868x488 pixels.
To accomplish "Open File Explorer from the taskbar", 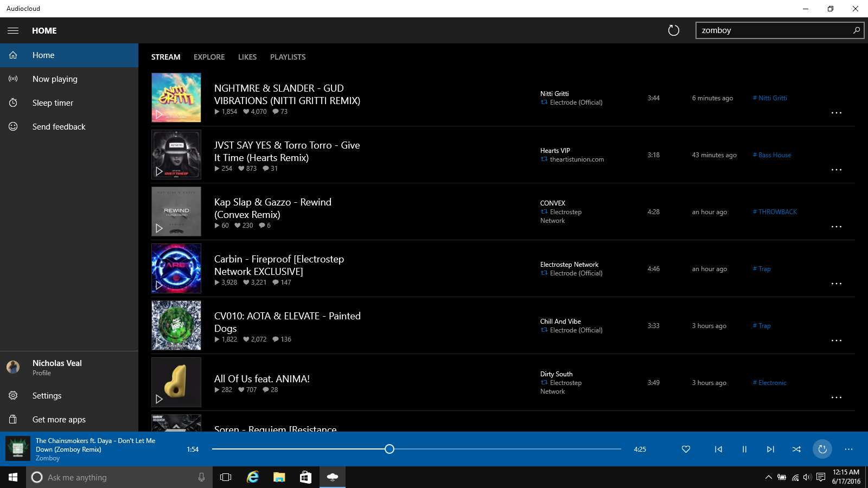I will click(x=279, y=477).
